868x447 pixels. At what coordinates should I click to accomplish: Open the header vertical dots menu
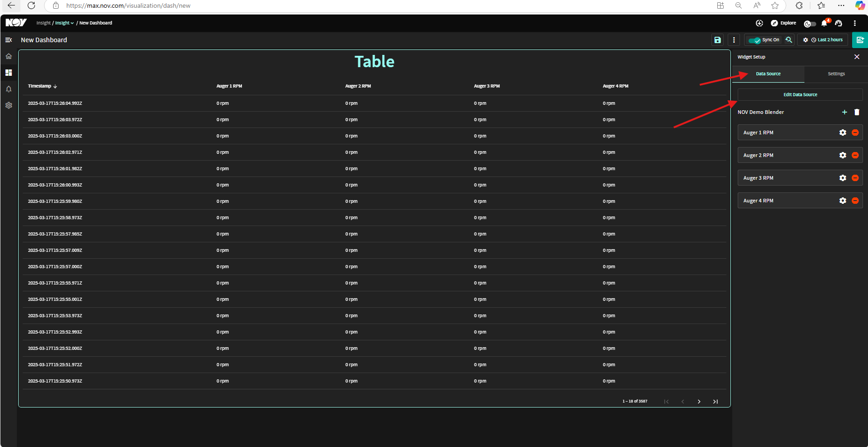coord(854,23)
